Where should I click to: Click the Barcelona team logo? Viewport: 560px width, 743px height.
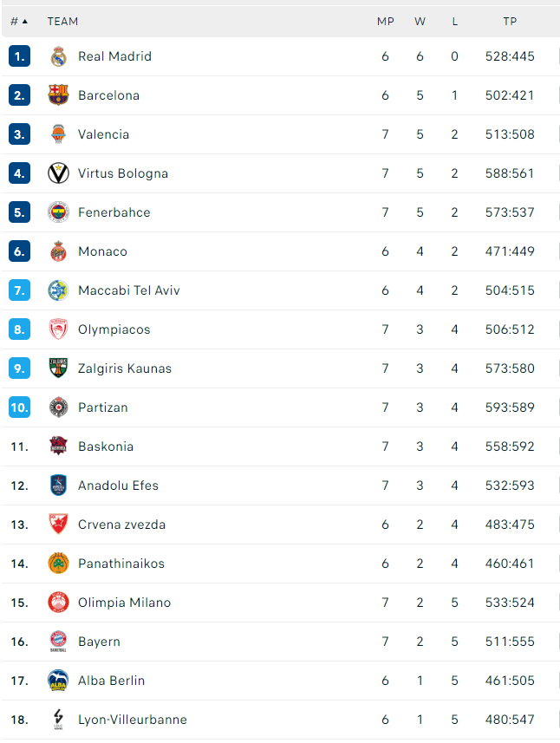[58, 95]
